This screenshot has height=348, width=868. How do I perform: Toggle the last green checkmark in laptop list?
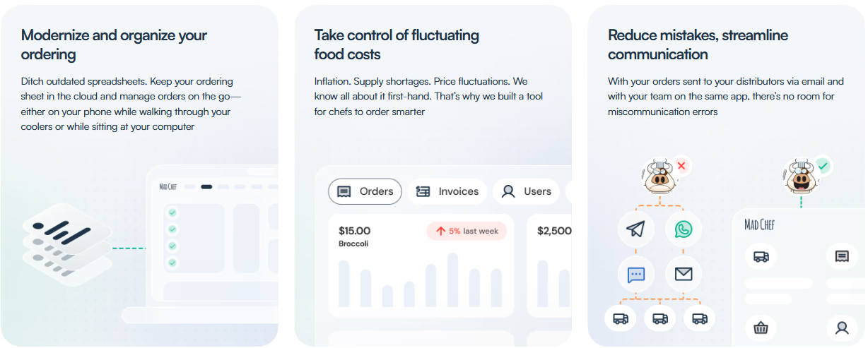coord(172,263)
